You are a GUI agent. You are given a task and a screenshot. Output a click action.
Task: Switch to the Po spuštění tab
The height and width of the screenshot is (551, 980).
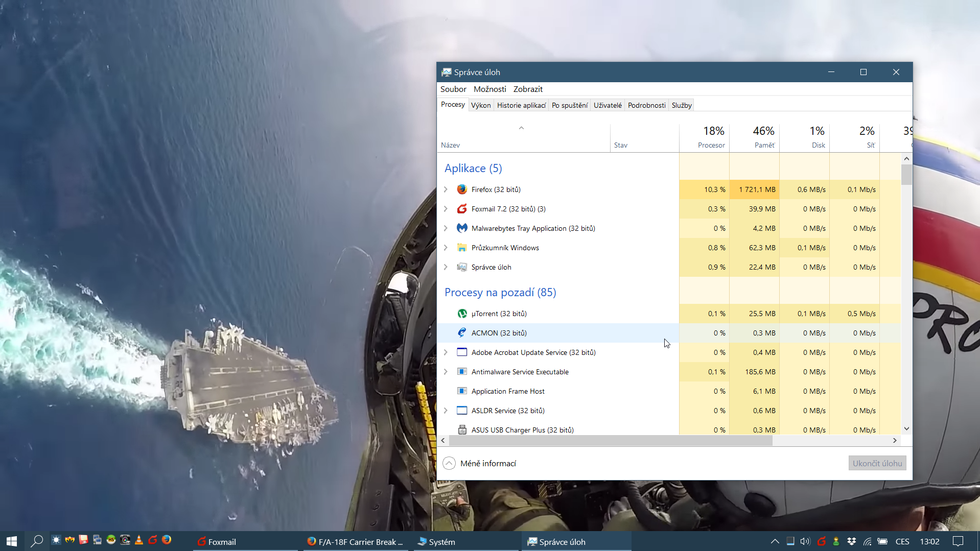pyautogui.click(x=570, y=105)
